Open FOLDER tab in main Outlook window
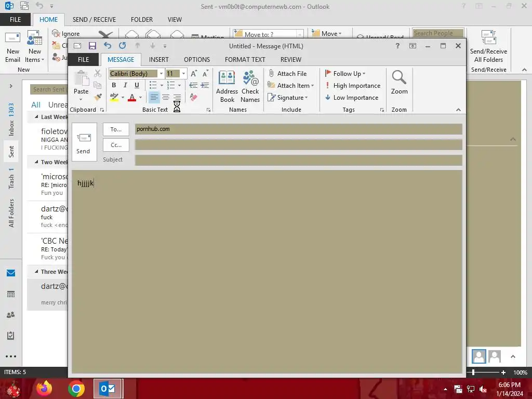Image resolution: width=532 pixels, height=399 pixels. tap(142, 20)
